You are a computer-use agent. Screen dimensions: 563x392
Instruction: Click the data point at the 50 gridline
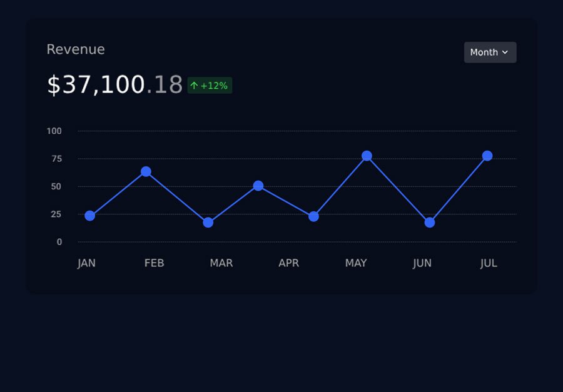point(258,186)
